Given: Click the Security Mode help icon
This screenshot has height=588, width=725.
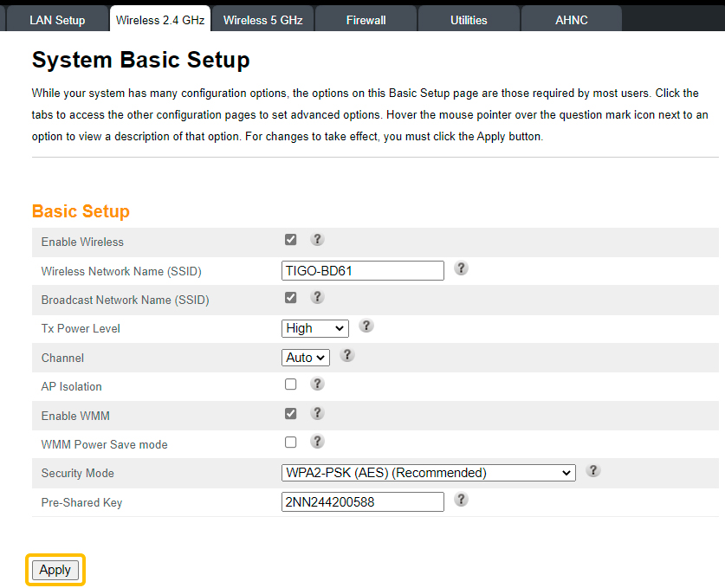Looking at the screenshot, I should point(593,470).
